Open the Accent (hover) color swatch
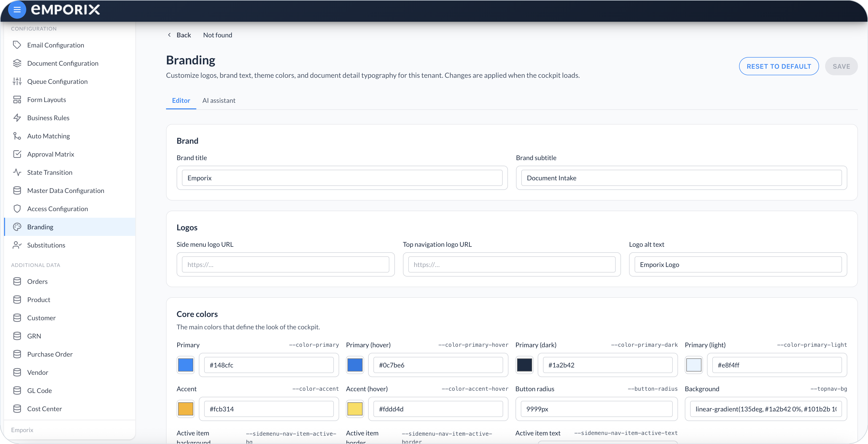This screenshot has width=868, height=444. tap(355, 409)
